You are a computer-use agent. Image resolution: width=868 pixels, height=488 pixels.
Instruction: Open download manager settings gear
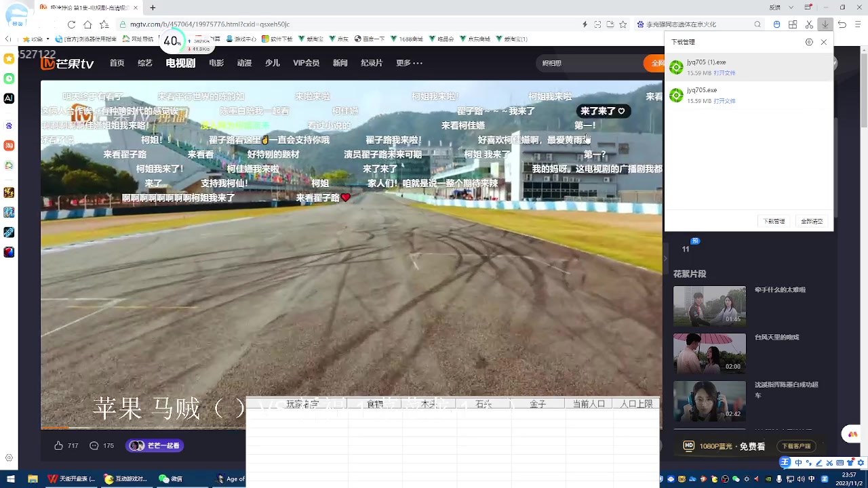click(x=809, y=42)
